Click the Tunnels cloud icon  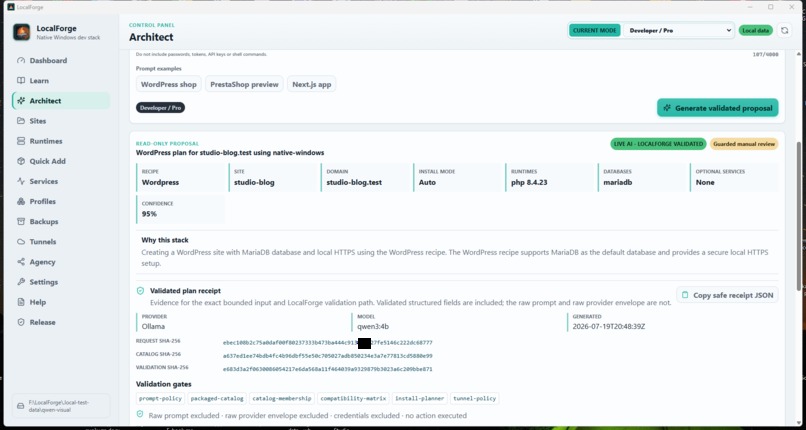(x=21, y=241)
